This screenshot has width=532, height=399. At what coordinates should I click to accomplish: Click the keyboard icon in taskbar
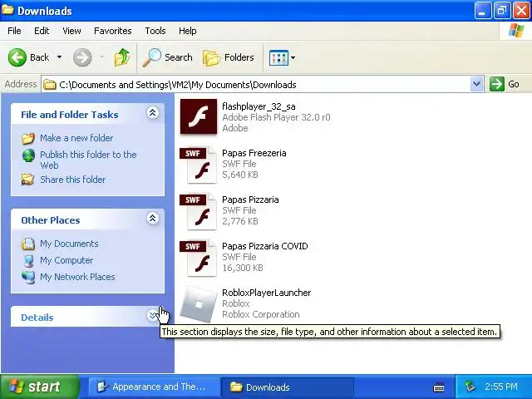coord(439,387)
